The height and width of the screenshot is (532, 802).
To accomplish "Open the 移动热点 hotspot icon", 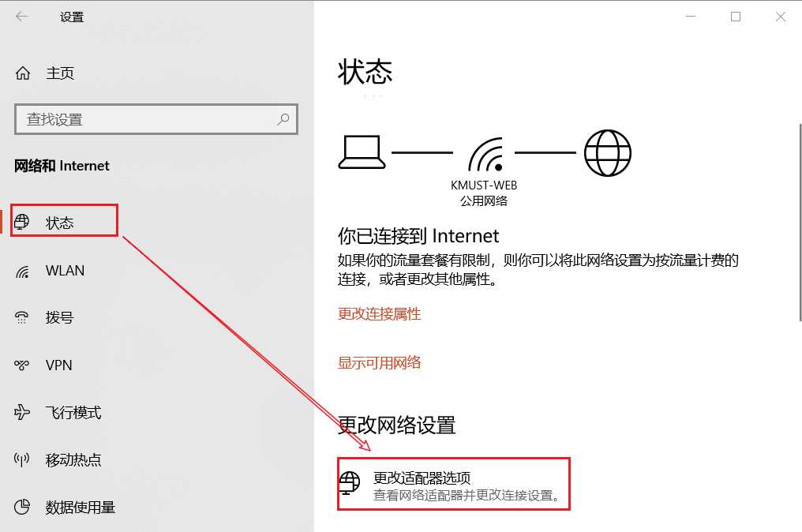I will click(x=21, y=459).
